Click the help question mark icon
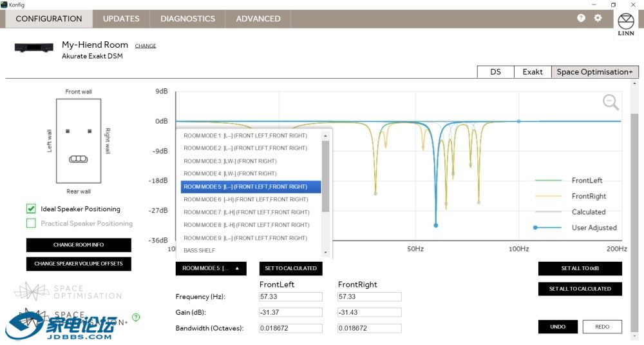This screenshot has width=644, height=345. [581, 18]
